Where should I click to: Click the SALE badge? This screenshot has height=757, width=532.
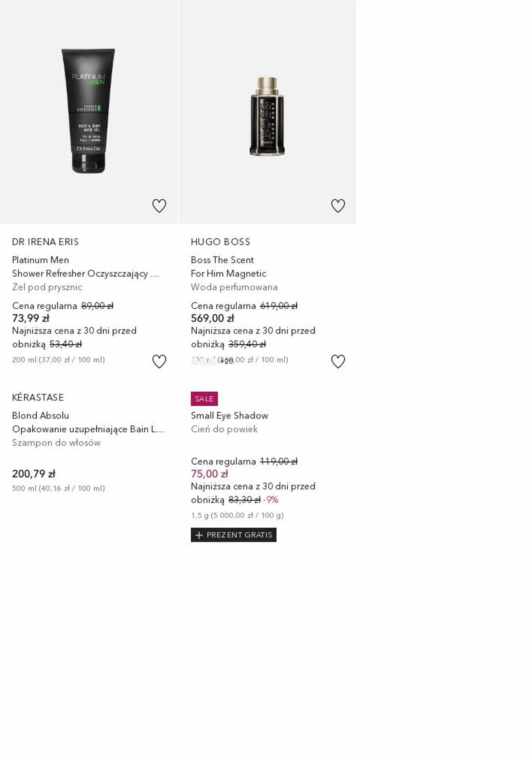(204, 399)
